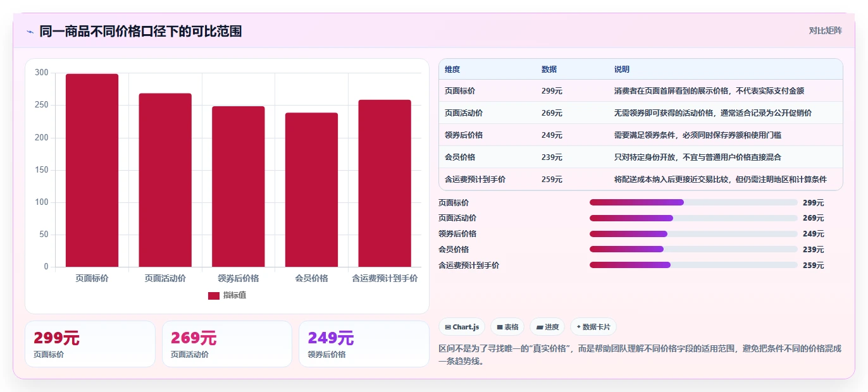
Task: Click the 269元 value beside the progress bar
Action: pyautogui.click(x=814, y=218)
